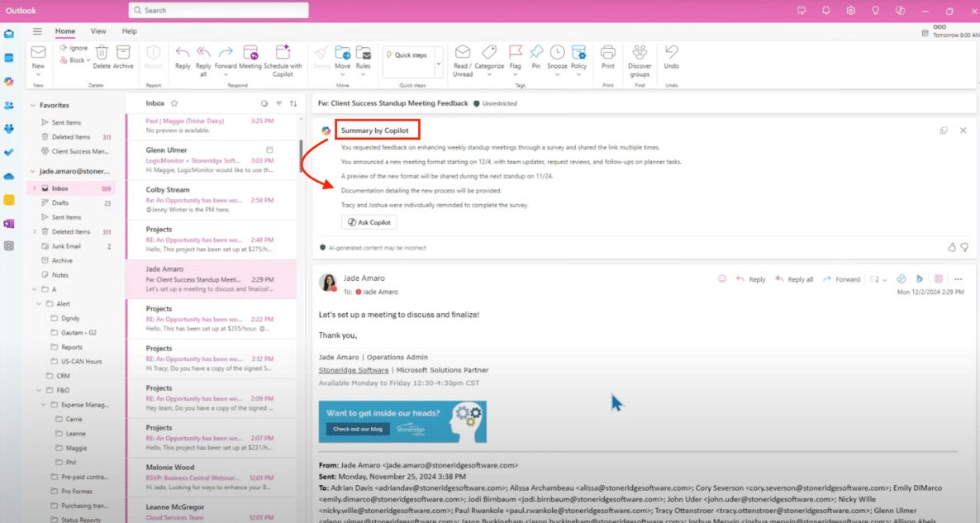Toggle the Read / Unread status
The height and width of the screenshot is (523, 980).
[463, 52]
